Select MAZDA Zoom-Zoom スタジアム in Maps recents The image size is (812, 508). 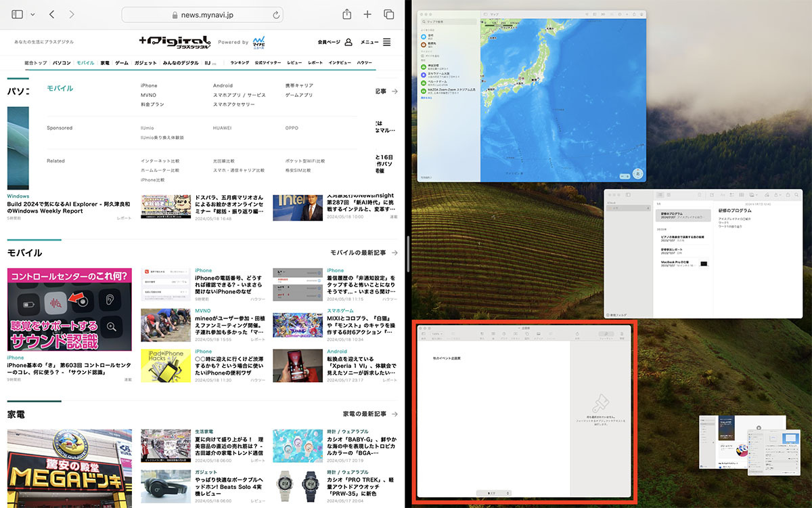[447, 90]
